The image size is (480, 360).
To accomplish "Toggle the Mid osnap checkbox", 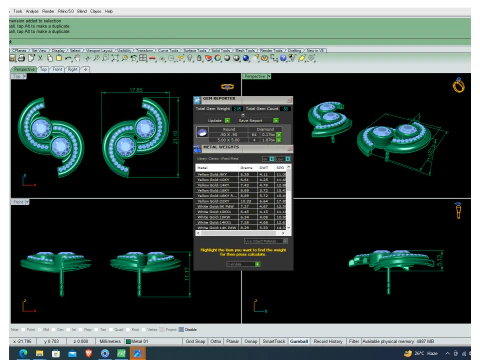I will 39,330.
